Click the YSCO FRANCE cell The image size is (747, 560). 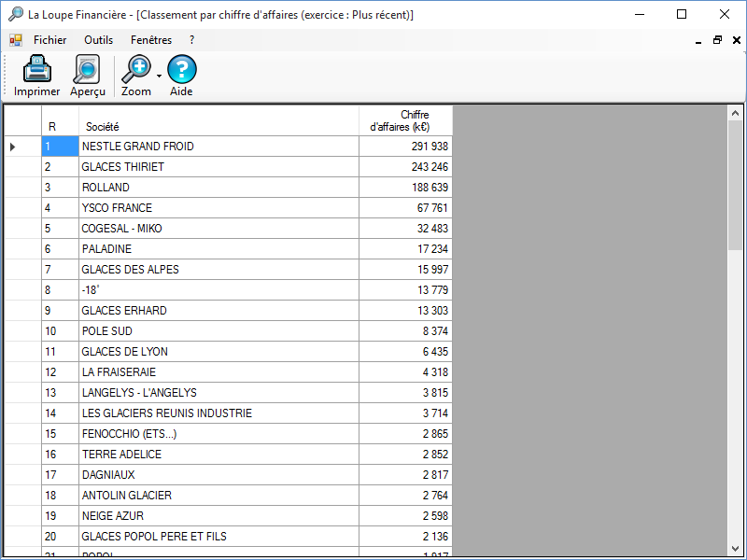218,208
